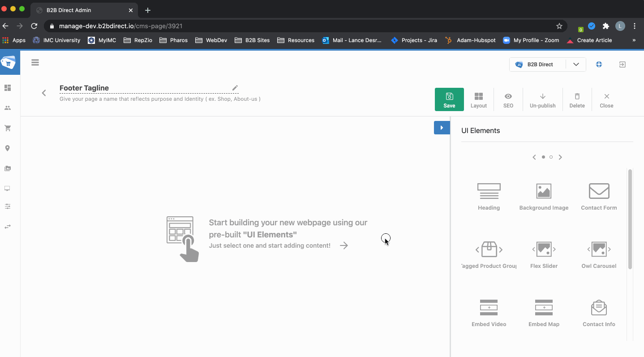Click the SEO eye icon in the toolbar
Image resolution: width=644 pixels, height=357 pixels.
tap(508, 99)
